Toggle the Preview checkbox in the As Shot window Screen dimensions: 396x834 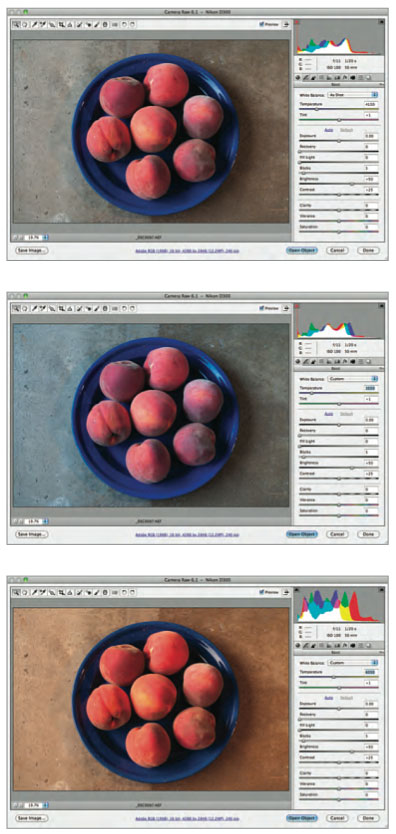coord(262,24)
